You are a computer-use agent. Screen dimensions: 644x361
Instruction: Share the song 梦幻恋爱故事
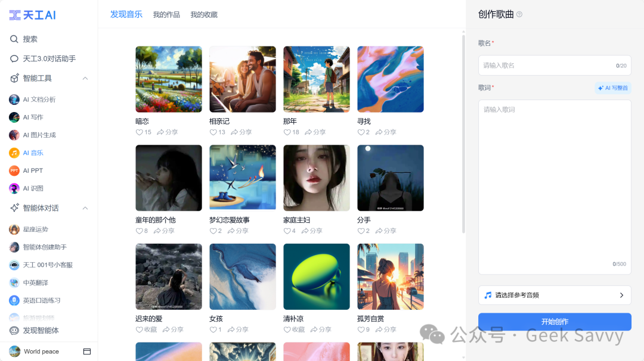[238, 231]
